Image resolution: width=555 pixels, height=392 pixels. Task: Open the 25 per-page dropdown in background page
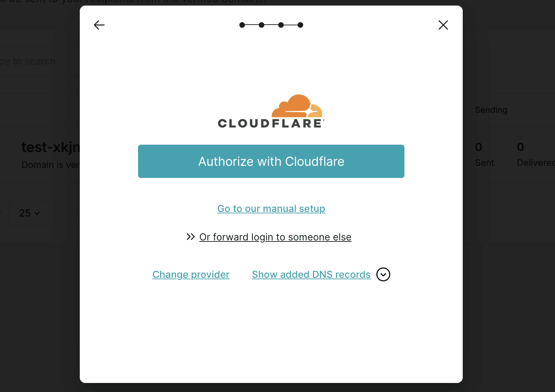click(29, 213)
